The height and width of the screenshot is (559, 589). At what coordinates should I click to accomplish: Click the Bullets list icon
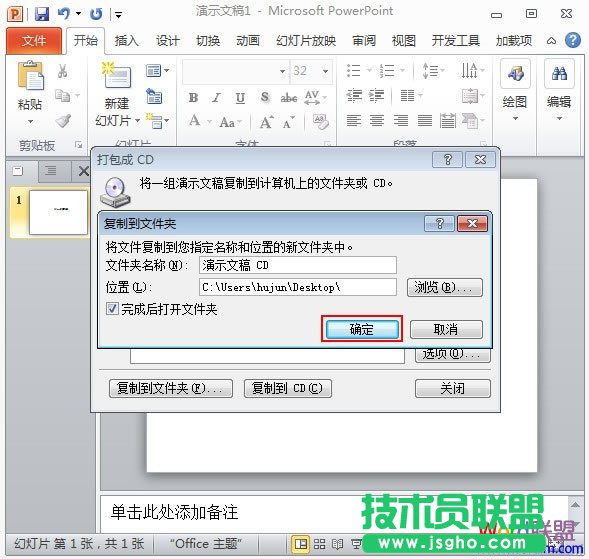pos(354,70)
